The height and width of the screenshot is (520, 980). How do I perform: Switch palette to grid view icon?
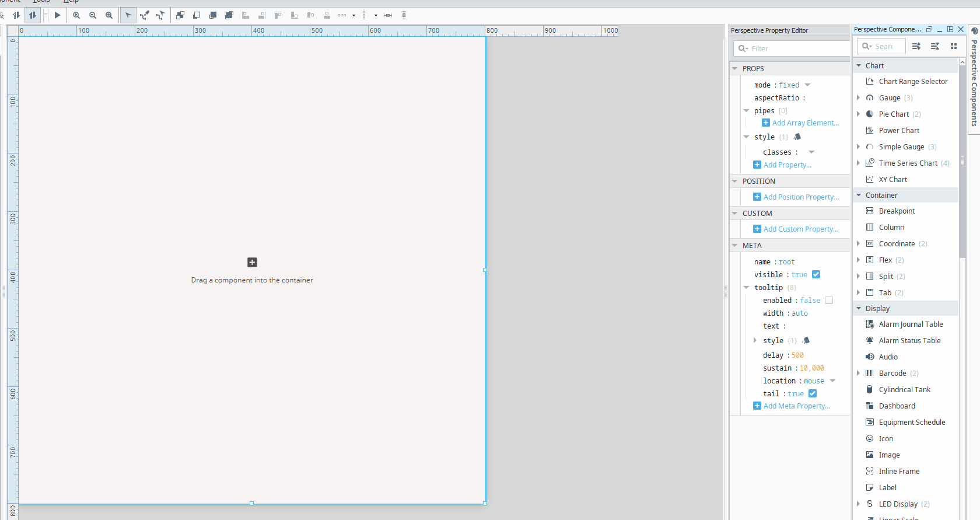click(x=954, y=46)
